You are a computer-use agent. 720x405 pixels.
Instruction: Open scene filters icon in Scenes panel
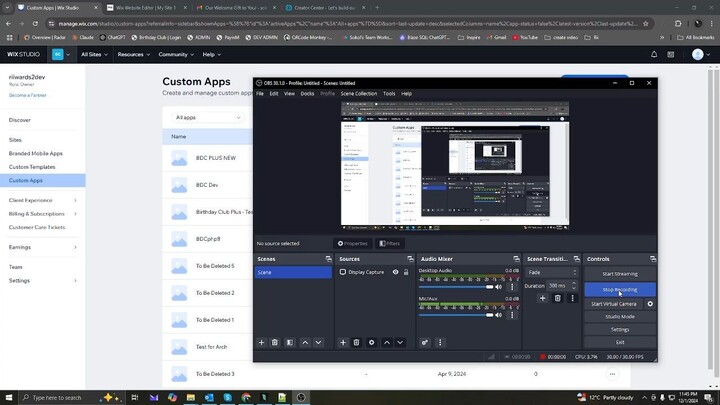tap(290, 343)
